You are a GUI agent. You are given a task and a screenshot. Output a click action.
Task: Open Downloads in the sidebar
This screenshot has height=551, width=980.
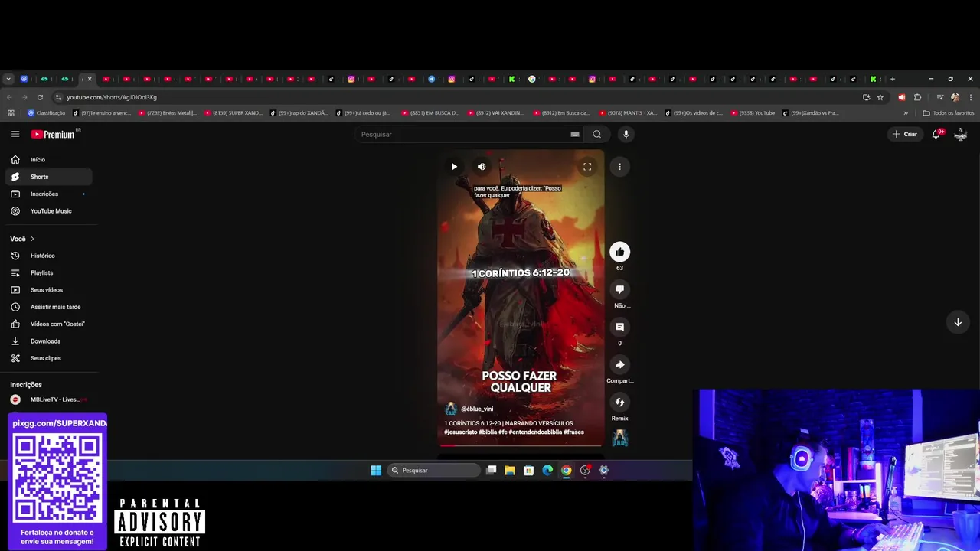pyautogui.click(x=49, y=341)
